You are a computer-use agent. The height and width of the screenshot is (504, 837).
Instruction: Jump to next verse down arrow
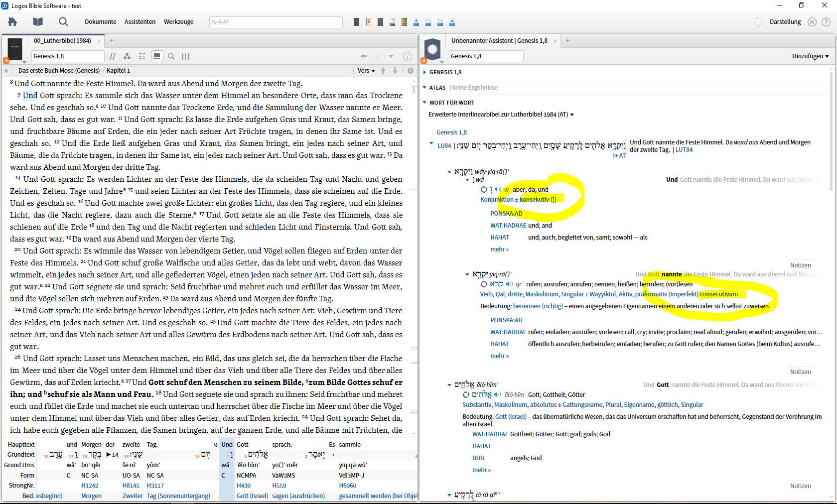[x=395, y=71]
